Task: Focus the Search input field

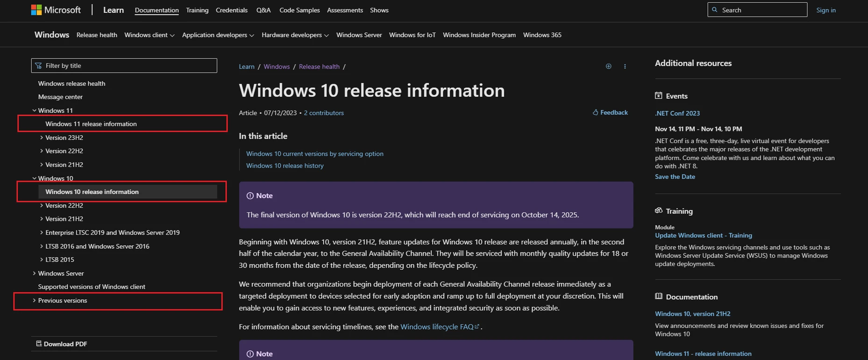Action: [x=757, y=10]
